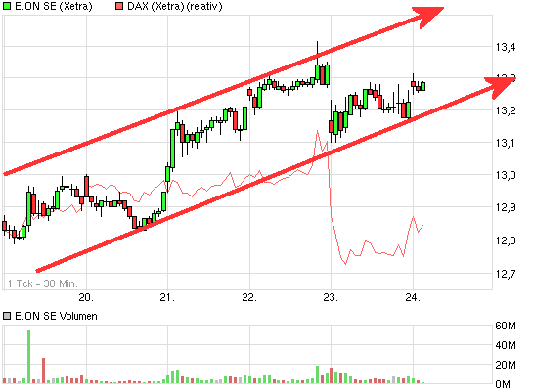Click the date label '23.'
This screenshot has width=533, height=392.
click(x=331, y=297)
